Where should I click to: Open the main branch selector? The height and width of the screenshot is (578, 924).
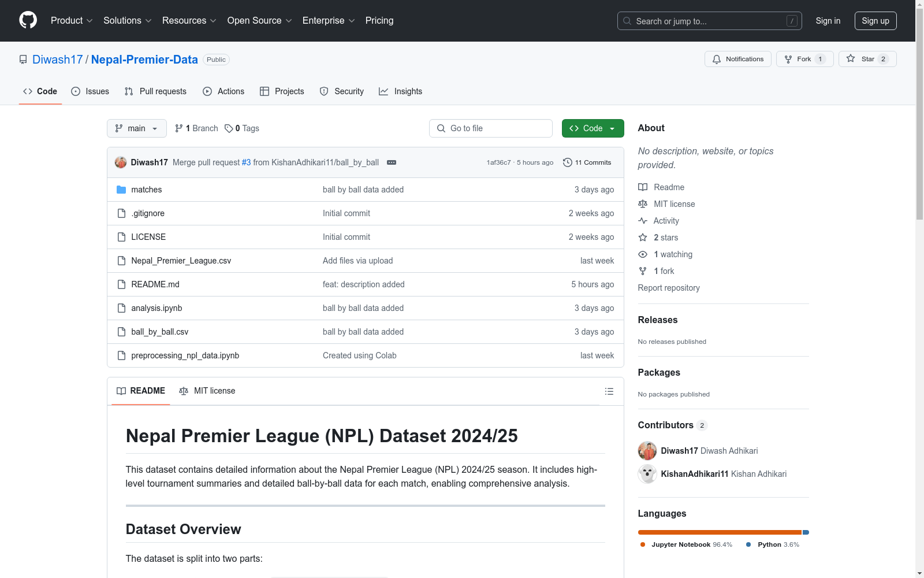137,128
